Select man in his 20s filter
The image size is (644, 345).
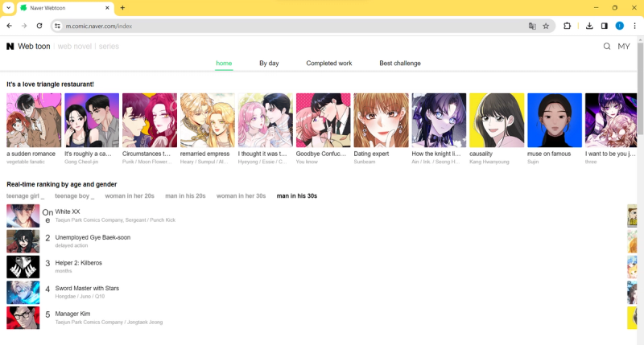[x=185, y=196]
